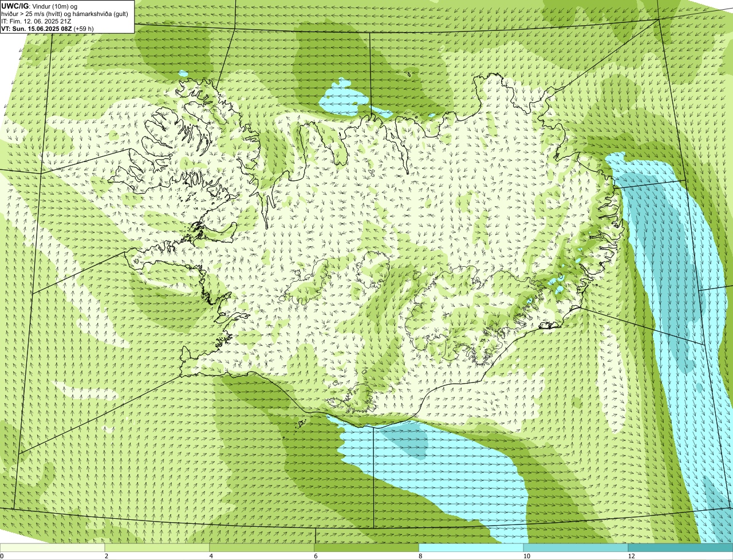Screen dimensions: 733x560
Task: Pick the above 12 m/s teal legend swatch
Action: [x=680, y=547]
